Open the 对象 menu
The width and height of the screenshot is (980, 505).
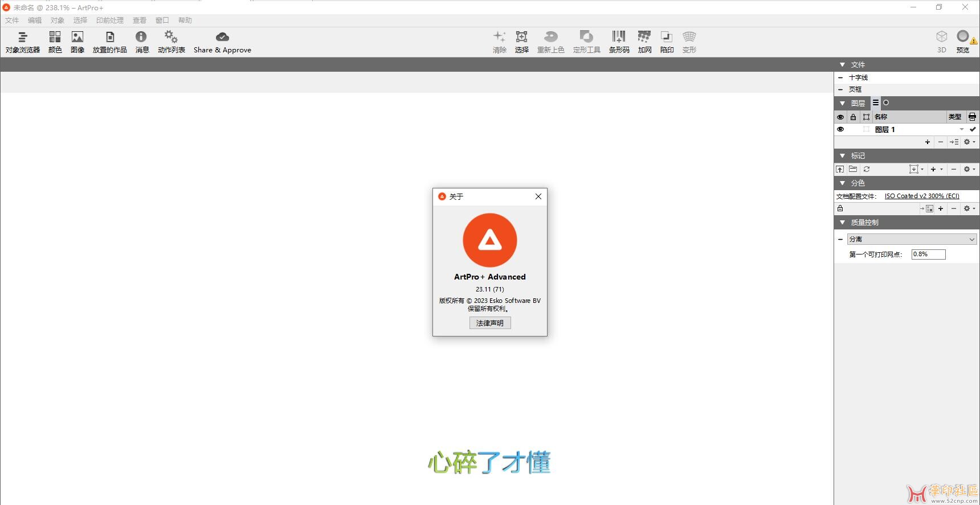[58, 20]
